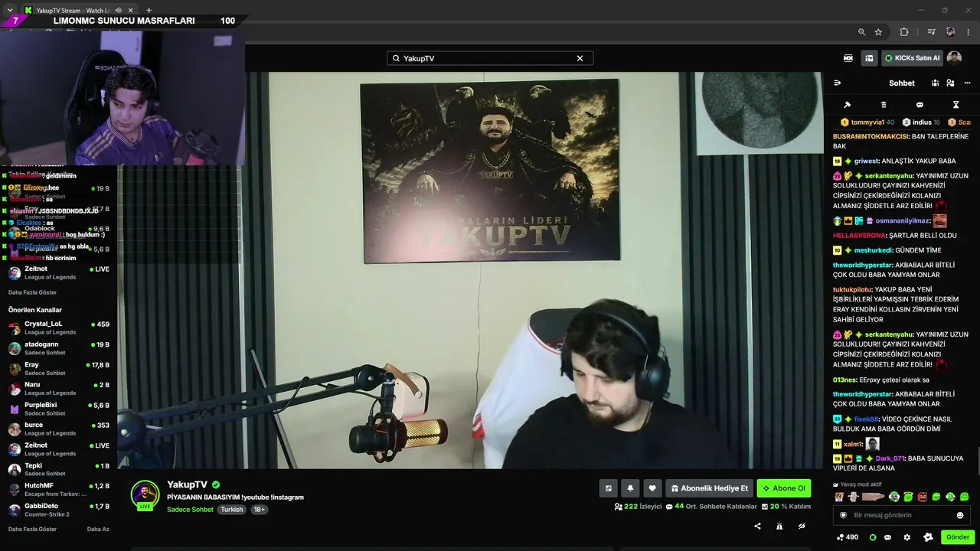
Task: Click griwest username in chat
Action: [866, 161]
